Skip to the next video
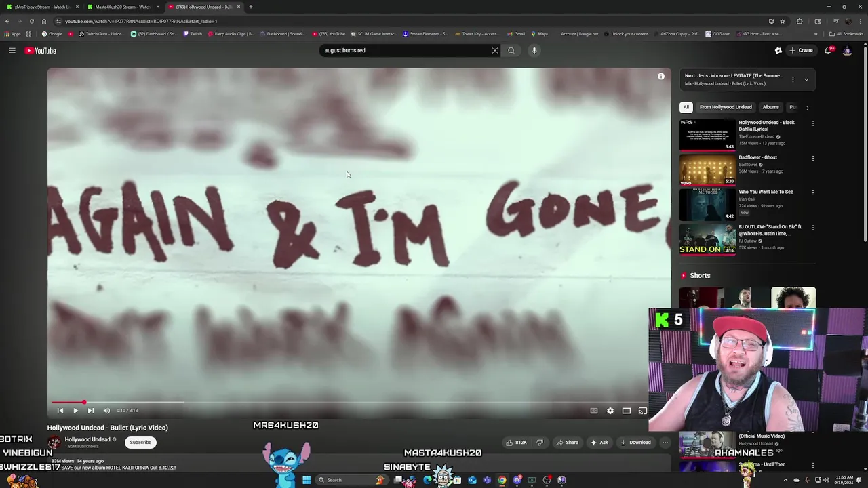Image resolution: width=868 pixels, height=488 pixels. point(90,411)
